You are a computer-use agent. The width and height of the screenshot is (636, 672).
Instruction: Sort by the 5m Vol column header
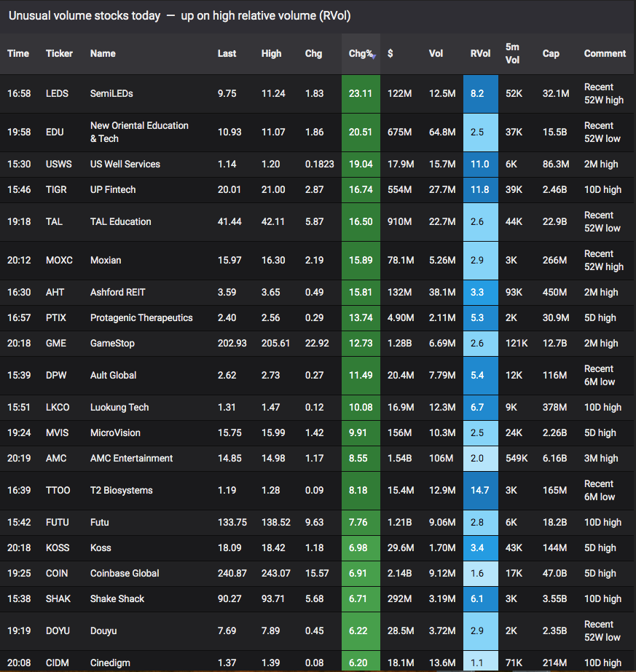coord(512,54)
